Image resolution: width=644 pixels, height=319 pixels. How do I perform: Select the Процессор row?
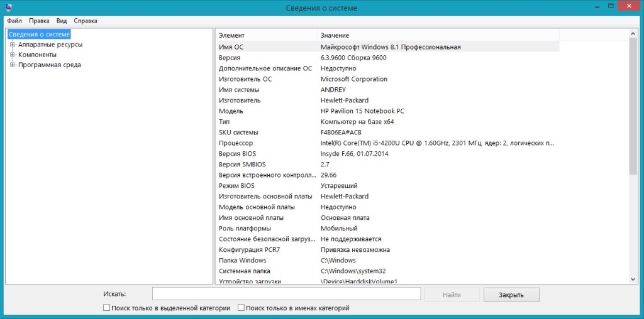tap(387, 143)
